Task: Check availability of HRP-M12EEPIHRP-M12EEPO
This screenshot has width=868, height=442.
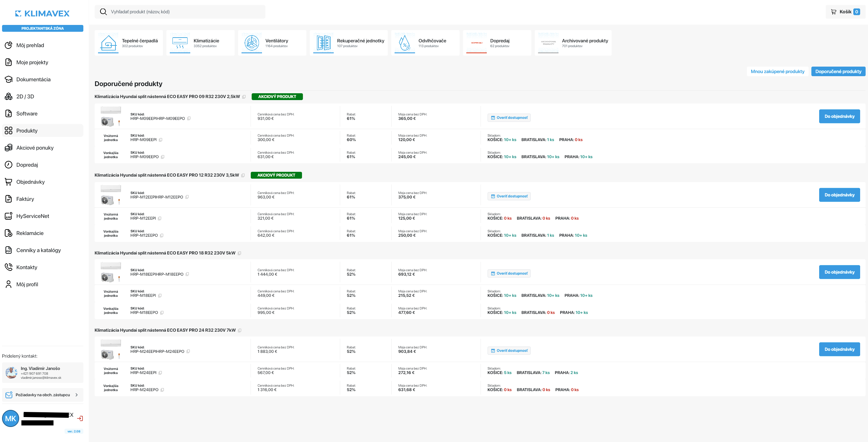Action: pyautogui.click(x=509, y=196)
